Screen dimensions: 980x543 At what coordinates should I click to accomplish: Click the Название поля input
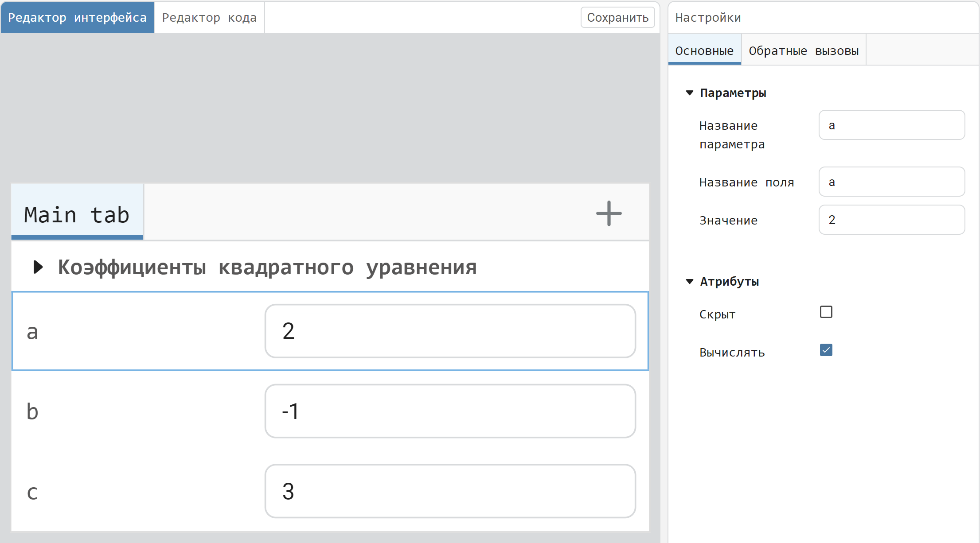[x=891, y=182]
